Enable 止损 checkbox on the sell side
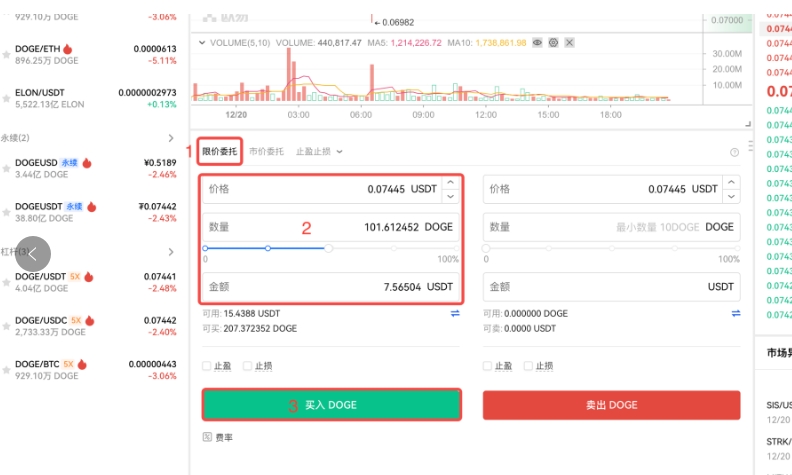The width and height of the screenshot is (792, 475). pyautogui.click(x=528, y=366)
